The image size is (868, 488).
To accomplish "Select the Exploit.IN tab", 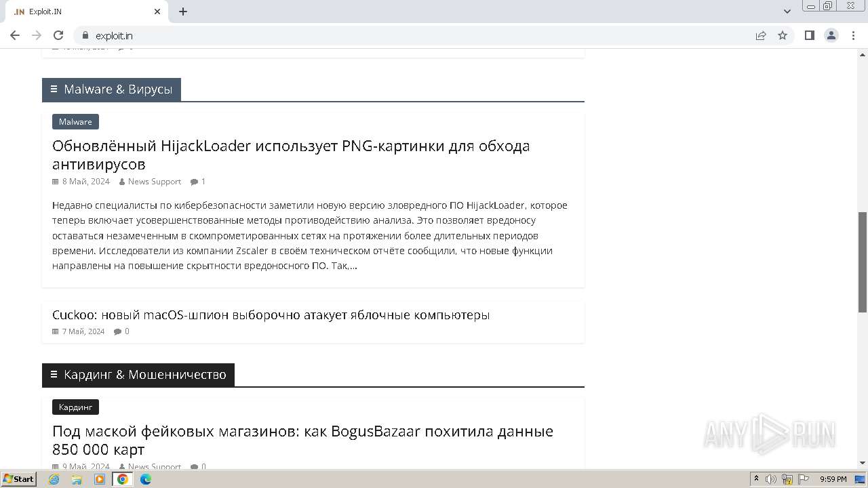I will pyautogui.click(x=86, y=12).
